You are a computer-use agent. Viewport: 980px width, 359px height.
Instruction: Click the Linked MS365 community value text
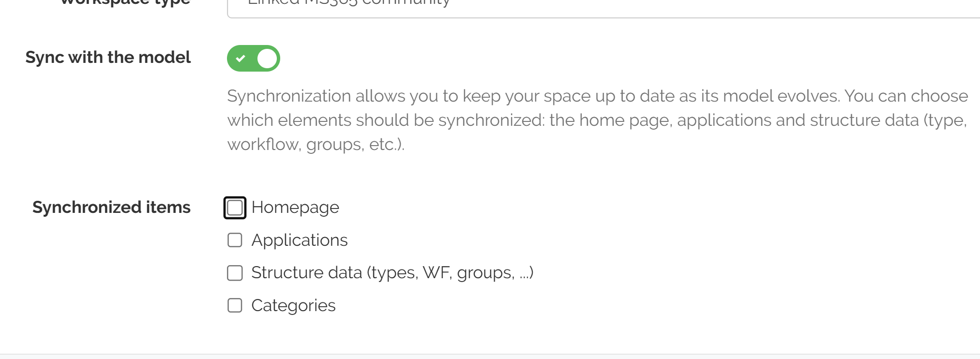click(348, 2)
